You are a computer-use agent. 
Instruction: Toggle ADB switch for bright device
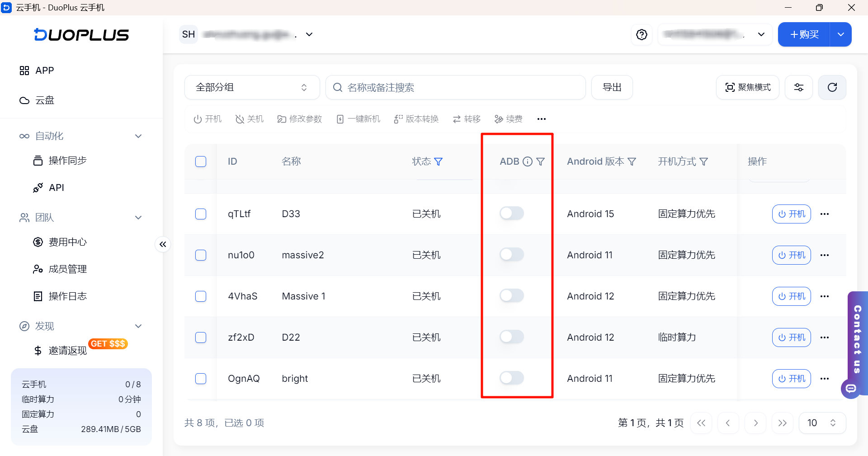[512, 378]
